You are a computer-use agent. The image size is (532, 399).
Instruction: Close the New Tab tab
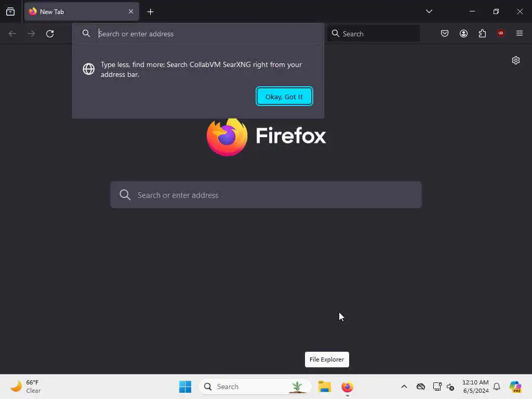130,11
